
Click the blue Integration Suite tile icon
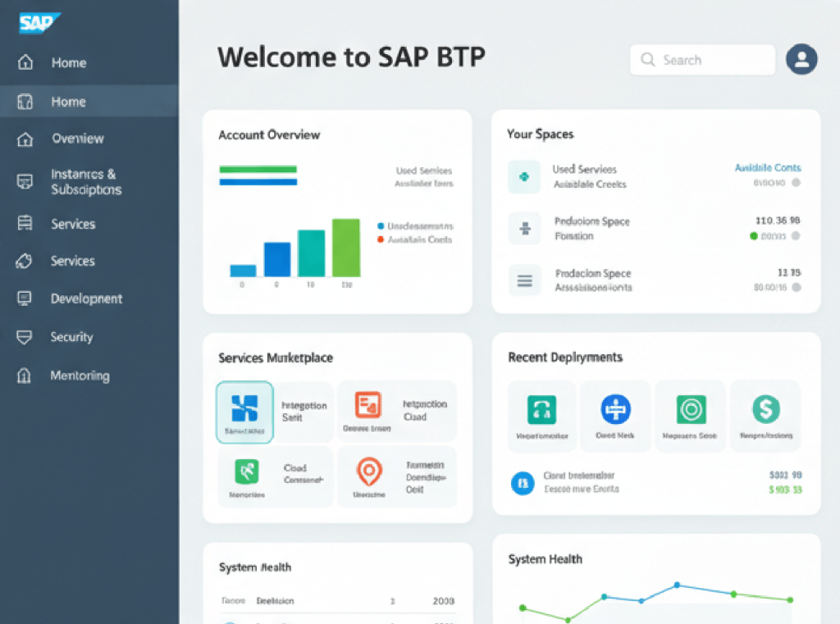(x=244, y=408)
